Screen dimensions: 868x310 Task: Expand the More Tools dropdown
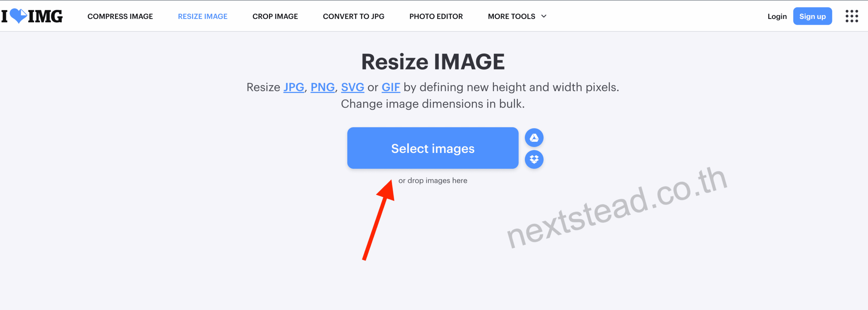point(511,16)
